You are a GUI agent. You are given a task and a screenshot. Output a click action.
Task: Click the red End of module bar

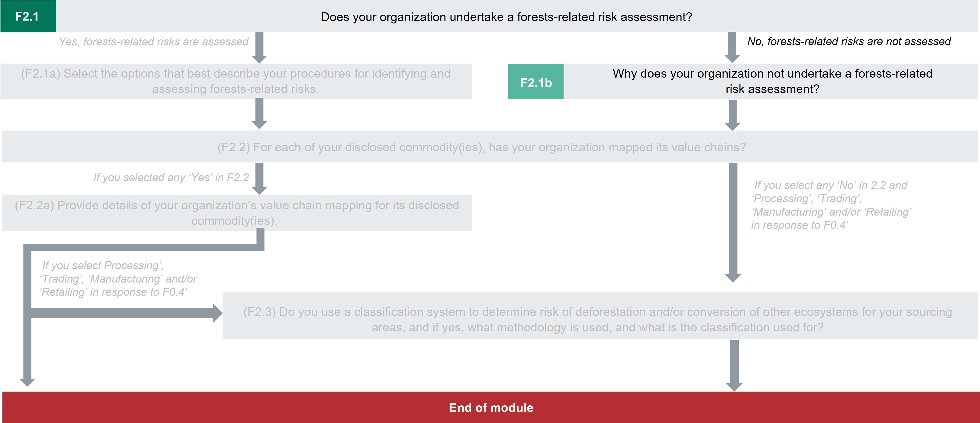(x=491, y=408)
